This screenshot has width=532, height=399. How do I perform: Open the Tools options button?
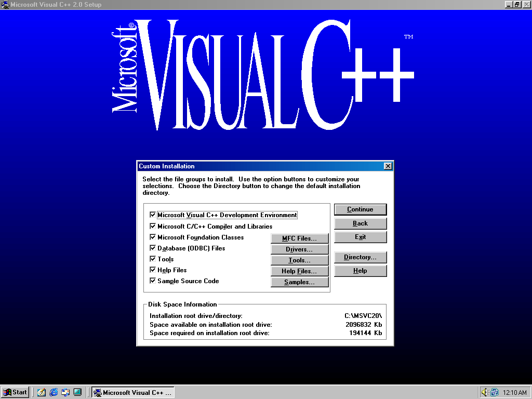300,260
